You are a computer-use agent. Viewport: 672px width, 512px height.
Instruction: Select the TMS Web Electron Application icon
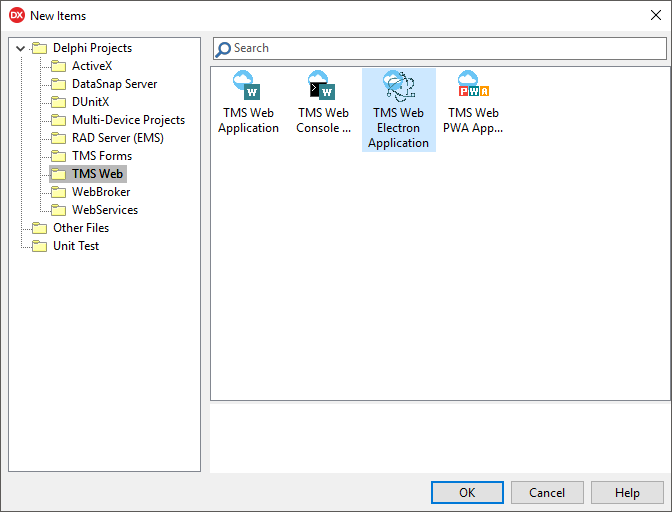[x=399, y=86]
